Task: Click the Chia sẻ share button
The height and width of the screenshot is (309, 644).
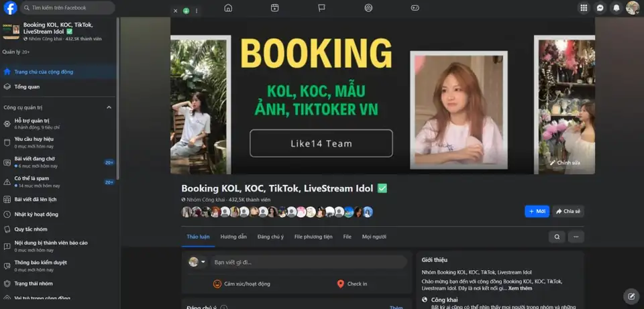Action: (x=568, y=211)
